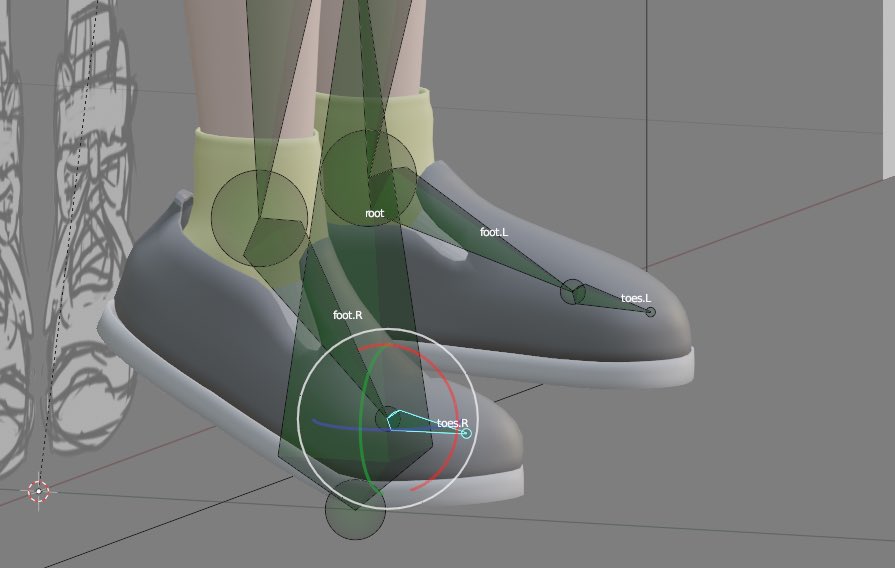Screen dimensions: 895x568
Task: Select the foot.L bone label
Action: pyautogui.click(x=494, y=232)
